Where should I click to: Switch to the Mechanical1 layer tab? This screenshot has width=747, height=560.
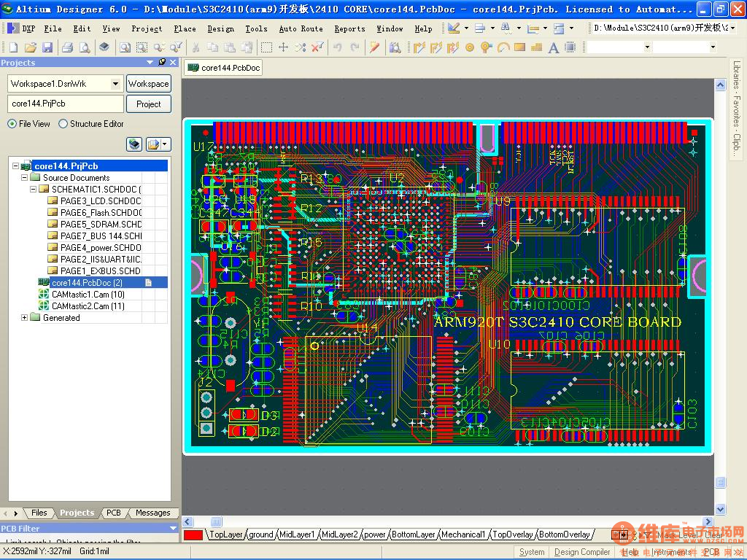pyautogui.click(x=463, y=534)
